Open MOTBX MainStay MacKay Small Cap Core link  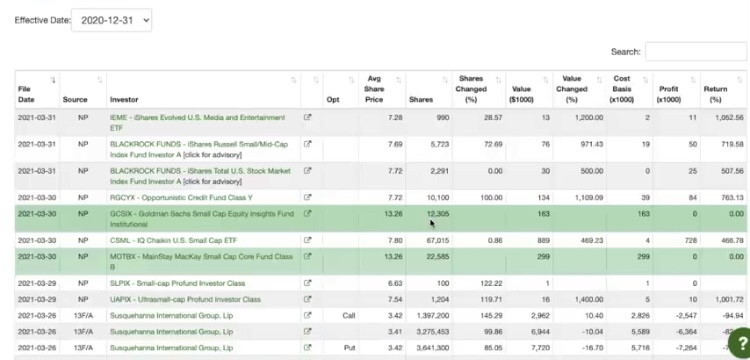tap(201, 262)
